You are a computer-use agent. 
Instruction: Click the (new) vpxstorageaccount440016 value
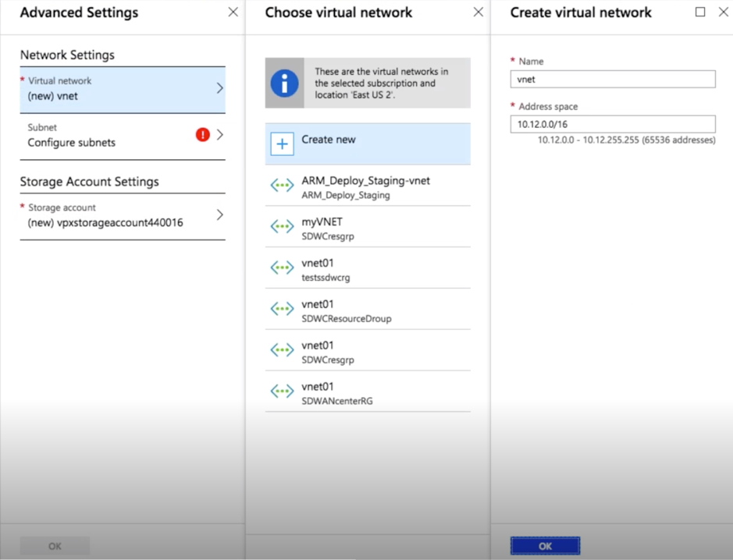tap(105, 223)
